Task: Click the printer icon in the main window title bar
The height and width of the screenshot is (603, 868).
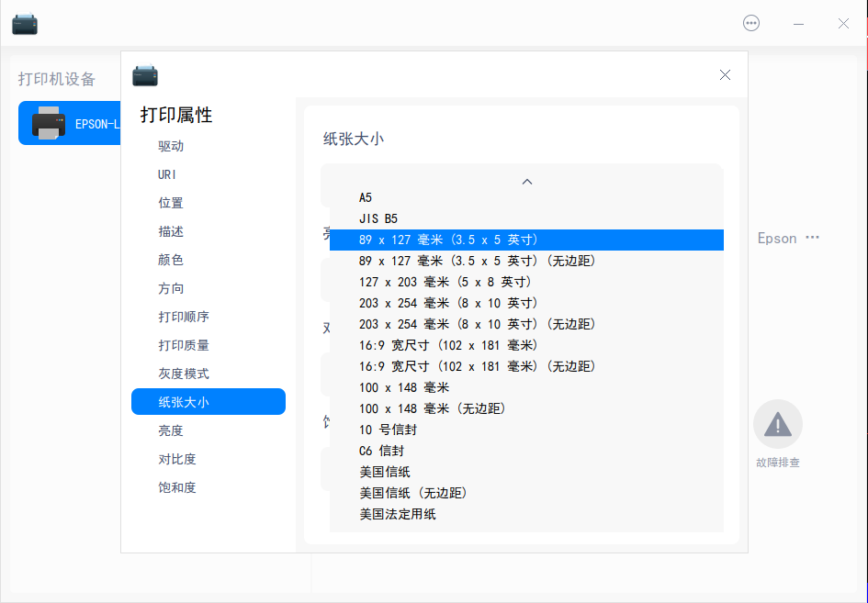Action: 24,23
